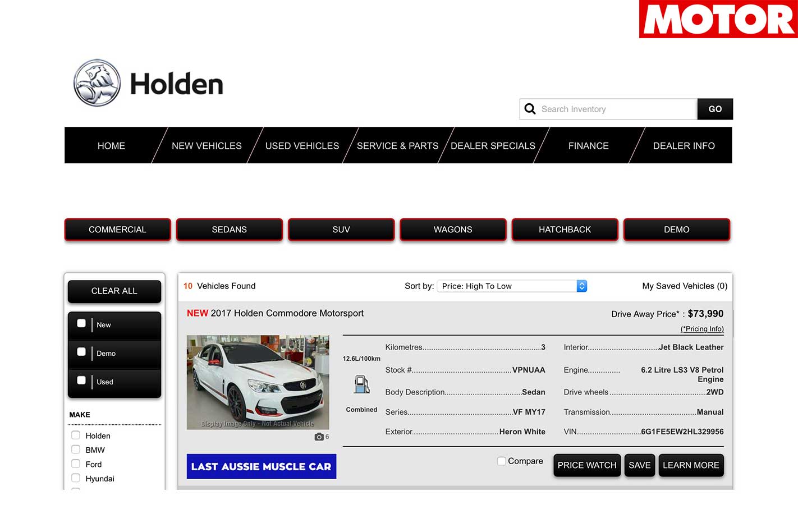Open the DEALER INFO menu
Screen dimensions: 798x532
click(684, 146)
